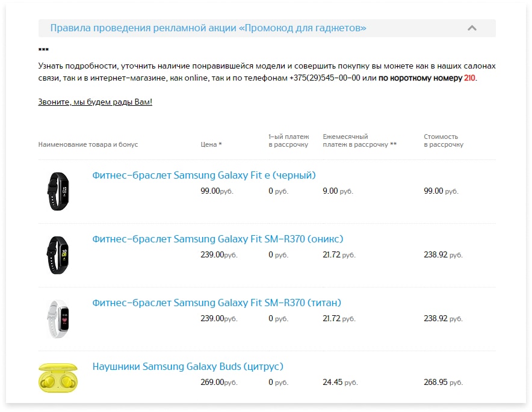Screen dimensions: 532x412
Task: Click the red short number 210
Action: click(469, 78)
